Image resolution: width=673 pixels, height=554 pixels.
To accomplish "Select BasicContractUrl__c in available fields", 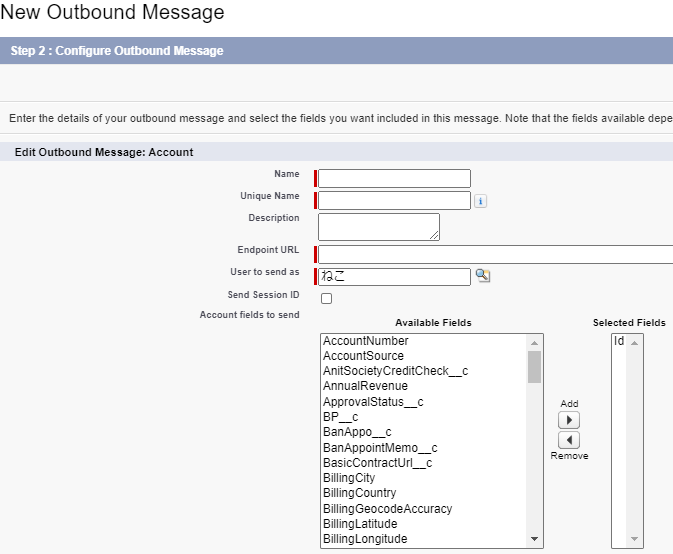I will click(x=377, y=463).
